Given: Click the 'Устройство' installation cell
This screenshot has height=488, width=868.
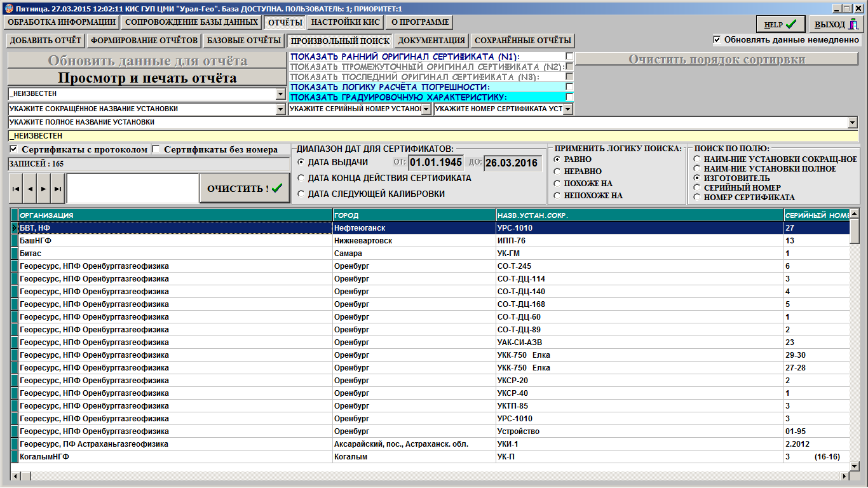Looking at the screenshot, I should [640, 431].
